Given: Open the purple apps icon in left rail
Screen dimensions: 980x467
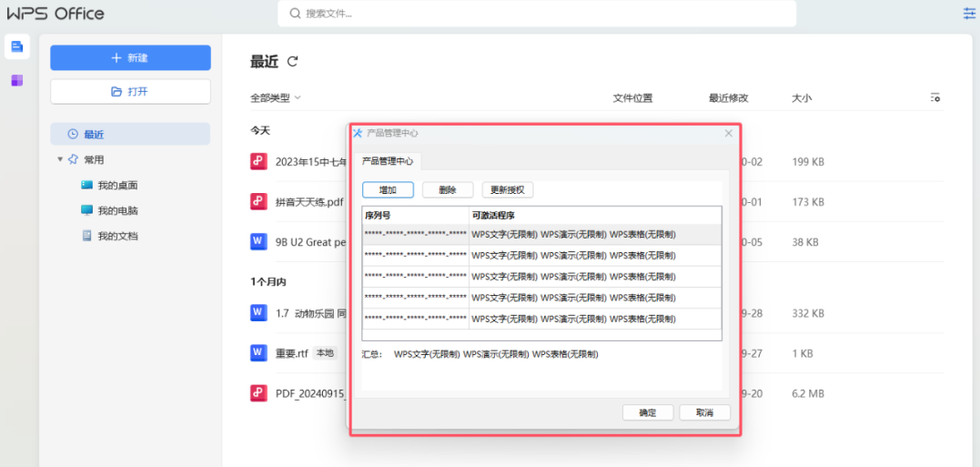Looking at the screenshot, I should (17, 80).
